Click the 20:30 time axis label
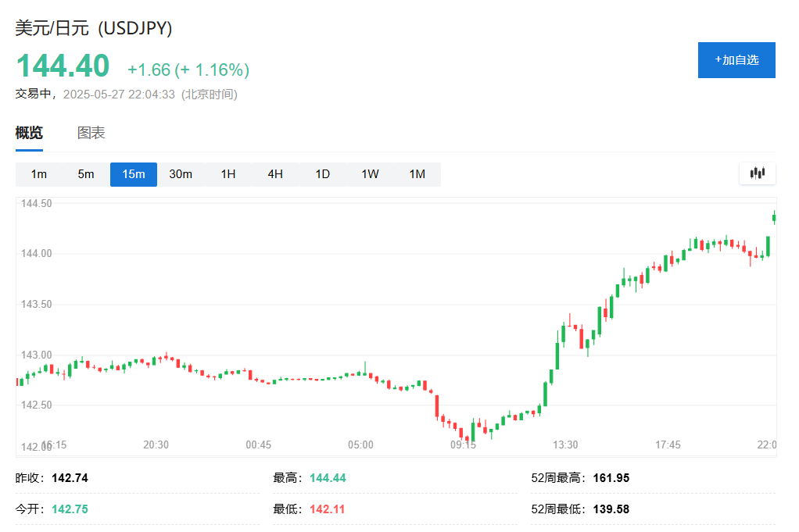This screenshot has height=532, width=799. tap(156, 445)
